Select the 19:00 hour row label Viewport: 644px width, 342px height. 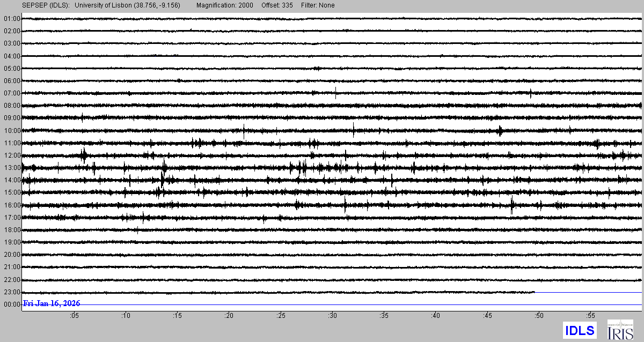(12, 242)
